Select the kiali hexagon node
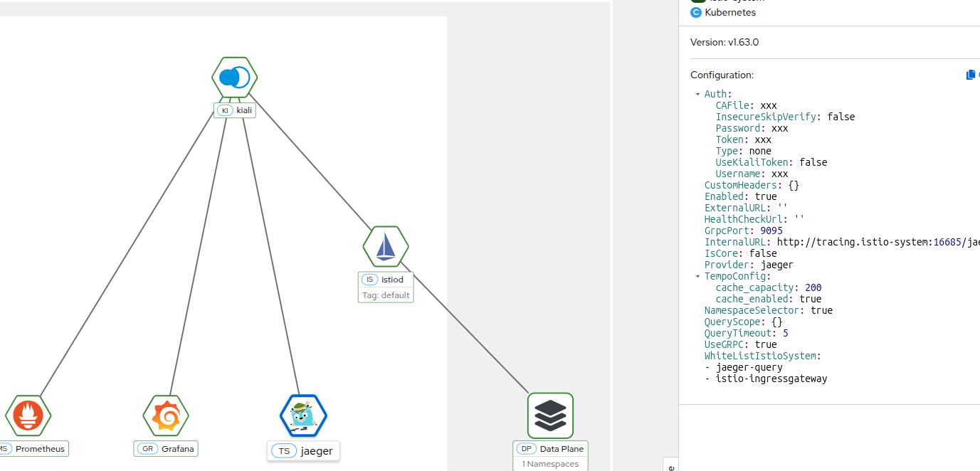Image resolution: width=980 pixels, height=471 pixels. [x=235, y=78]
